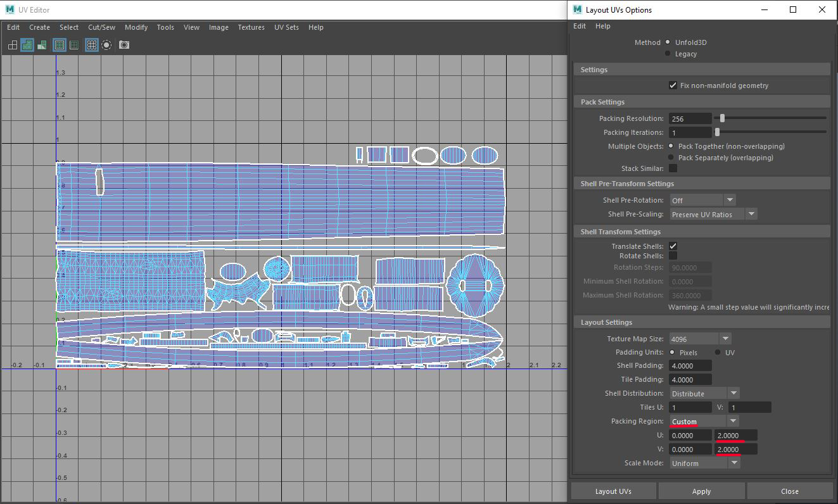Uncheck Fix non-manifold geometry checkbox
Image resolution: width=838 pixels, height=504 pixels.
(673, 85)
